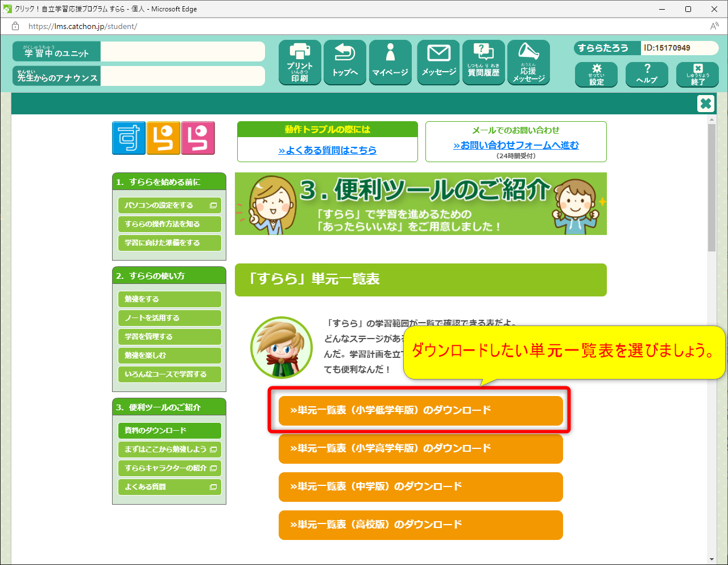This screenshot has width=728, height=565.
Task: Click the page vertical scrollbar thumb
Action: coord(712,188)
